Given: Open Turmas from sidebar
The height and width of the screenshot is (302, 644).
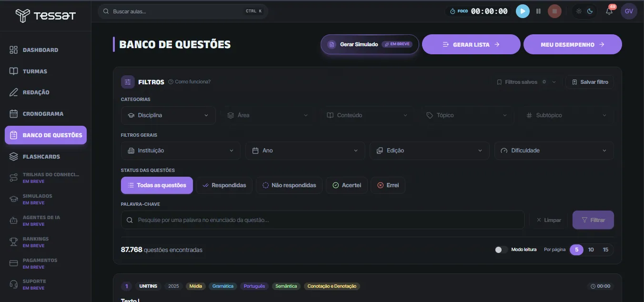Looking at the screenshot, I should 46,71.
